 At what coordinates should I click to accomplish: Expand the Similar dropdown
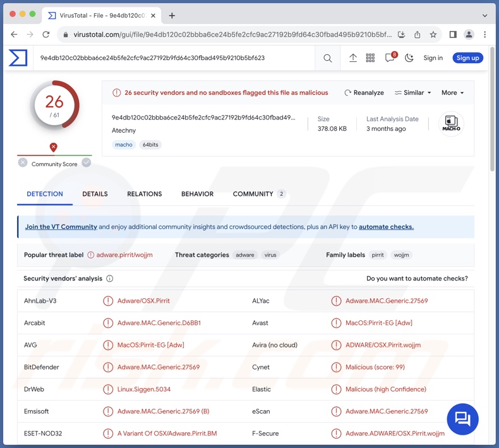pyautogui.click(x=412, y=93)
